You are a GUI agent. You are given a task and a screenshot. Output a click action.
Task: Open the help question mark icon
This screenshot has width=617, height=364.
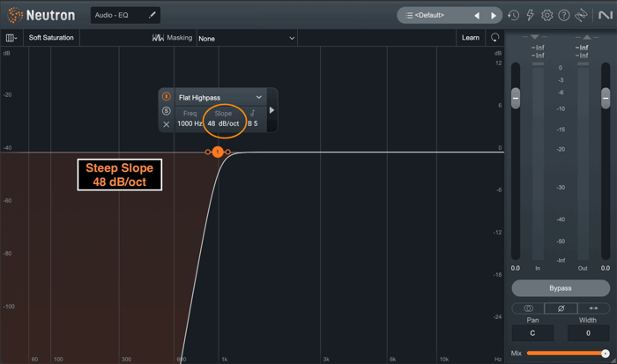coord(564,15)
